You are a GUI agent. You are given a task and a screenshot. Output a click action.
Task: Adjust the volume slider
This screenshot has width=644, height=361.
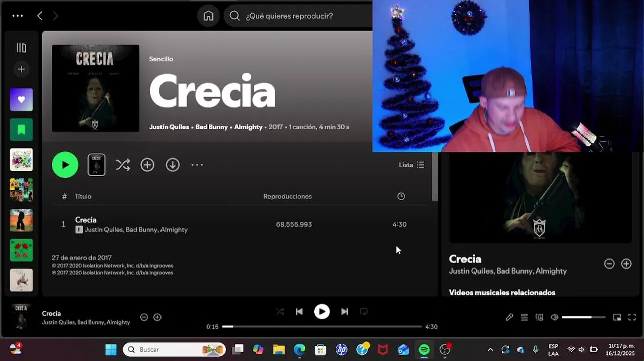[584, 317]
